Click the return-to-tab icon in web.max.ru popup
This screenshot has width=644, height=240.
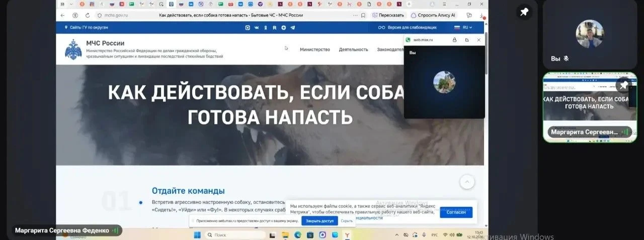467,40
